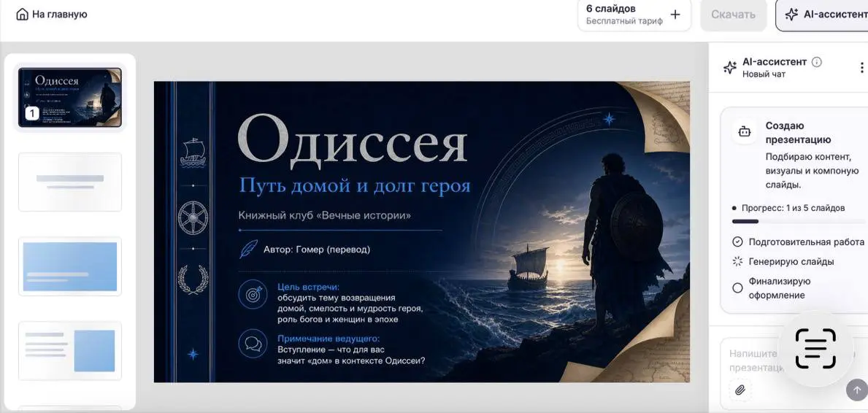This screenshot has height=413, width=868.
Task: Click the 'Прогресс: 1 из 5 слайдов' text
Action: (793, 208)
